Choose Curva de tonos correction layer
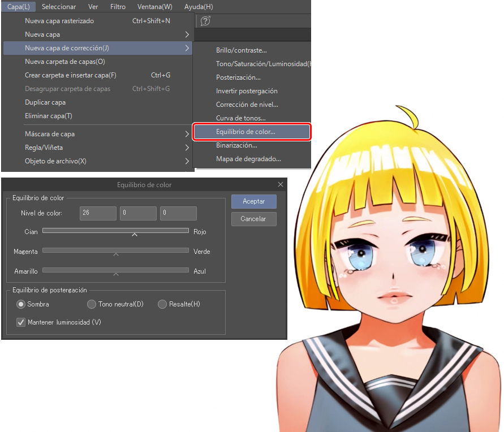504x432 pixels. coord(240,118)
